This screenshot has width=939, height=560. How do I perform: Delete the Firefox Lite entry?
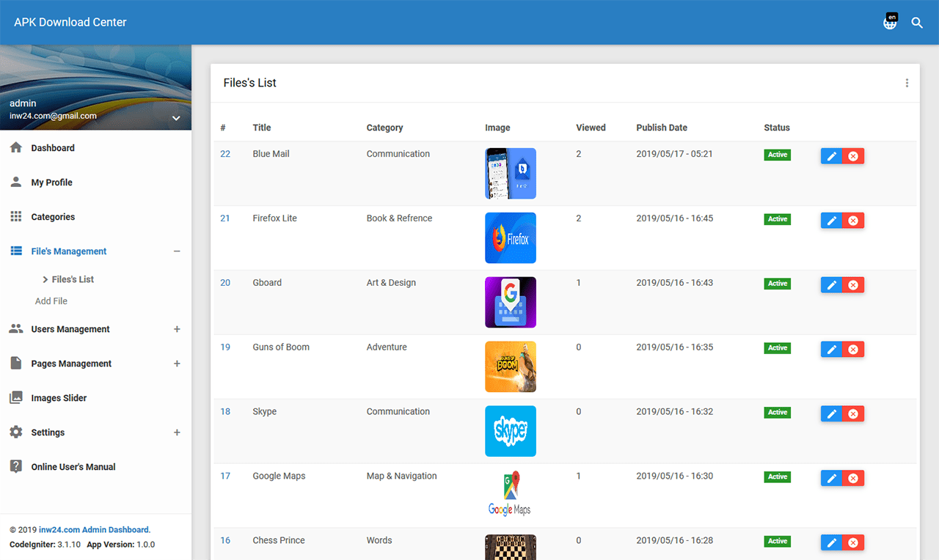coord(853,221)
